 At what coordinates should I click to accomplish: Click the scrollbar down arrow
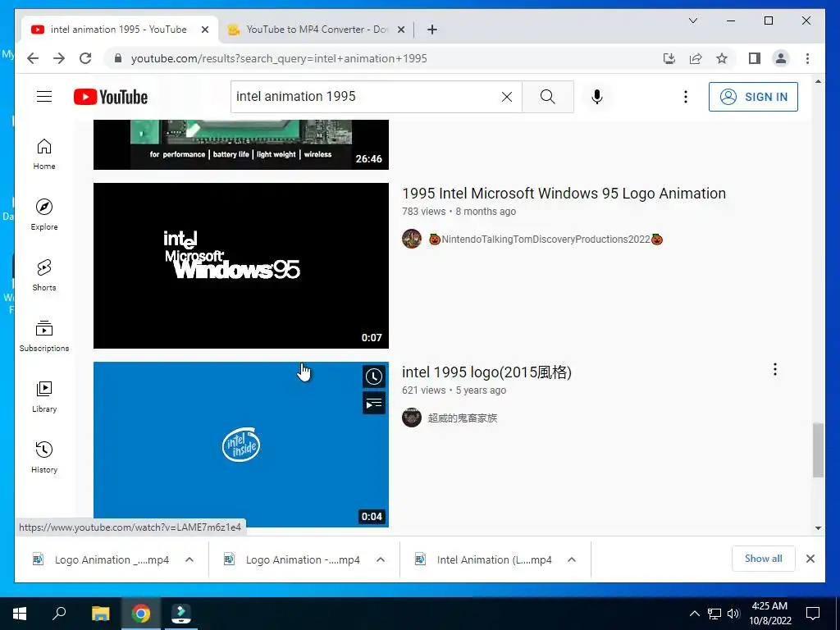pos(818,528)
